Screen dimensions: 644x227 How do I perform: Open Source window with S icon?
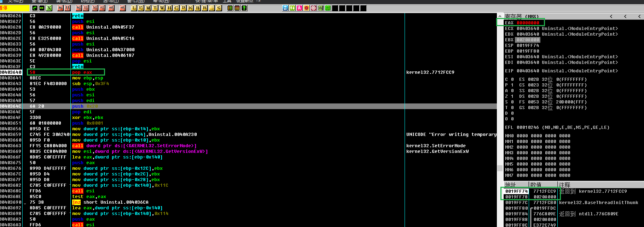pyautogui.click(x=219, y=8)
